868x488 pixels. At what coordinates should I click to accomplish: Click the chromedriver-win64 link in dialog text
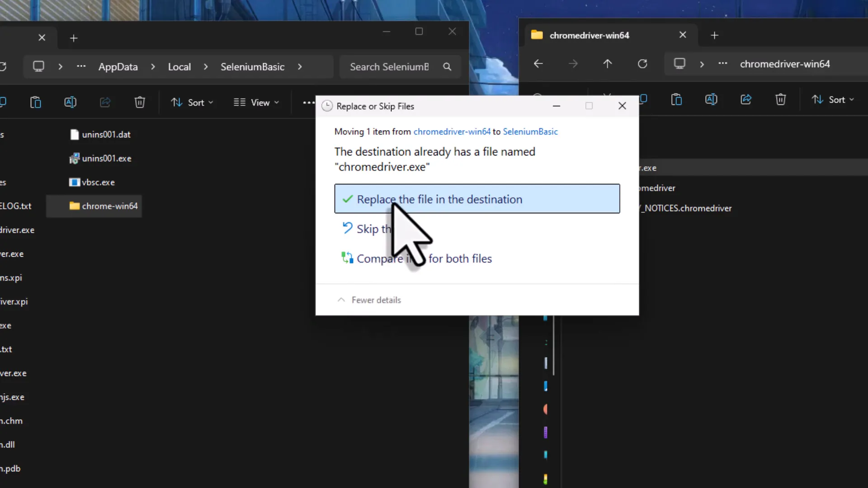pos(452,131)
